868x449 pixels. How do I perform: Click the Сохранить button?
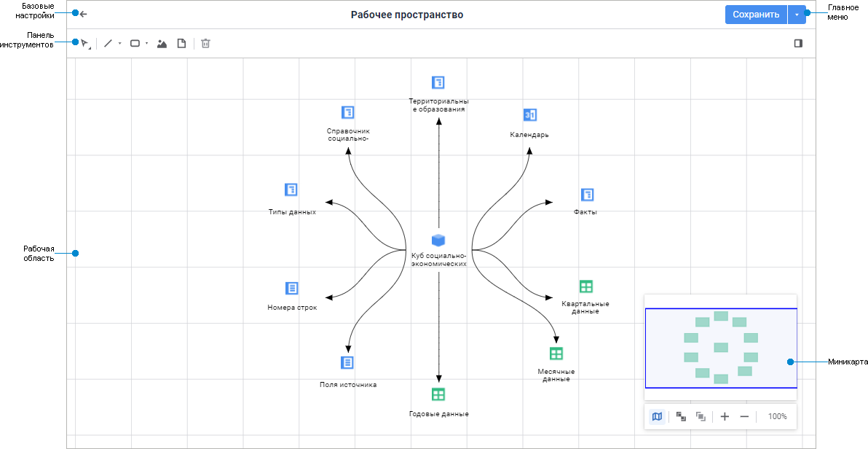click(756, 15)
